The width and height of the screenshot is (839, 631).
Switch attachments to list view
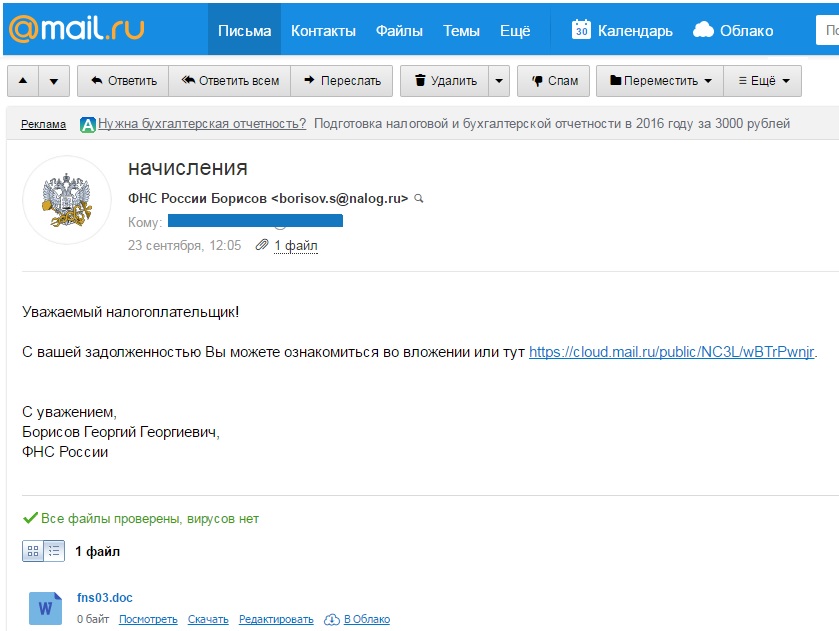(54, 550)
